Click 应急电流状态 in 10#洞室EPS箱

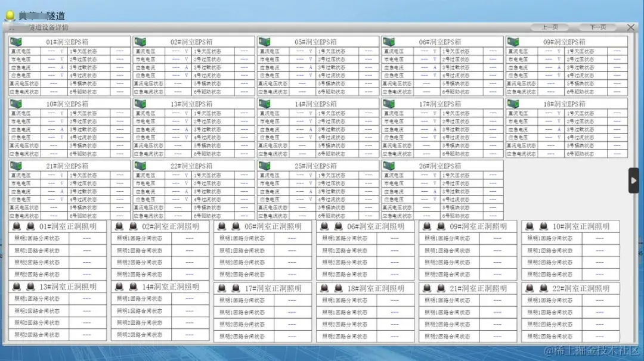click(x=24, y=154)
